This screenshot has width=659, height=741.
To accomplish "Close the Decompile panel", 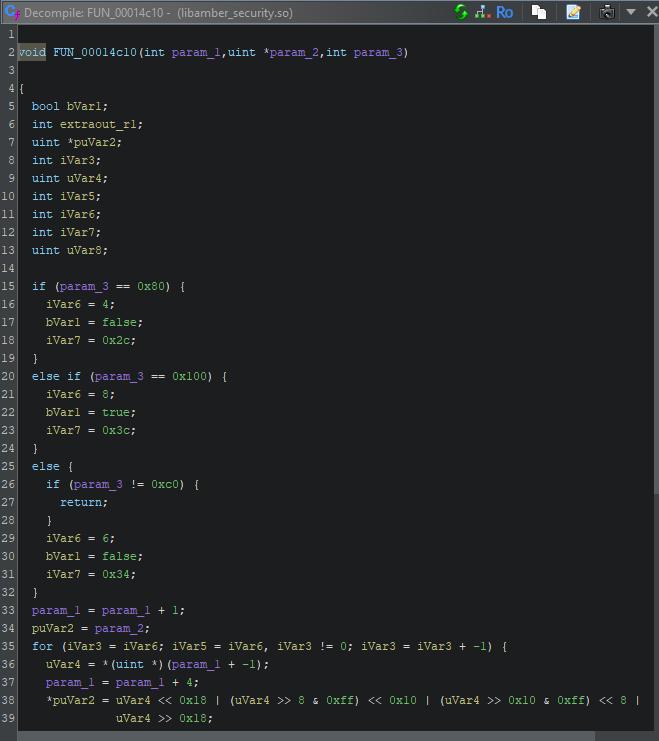I will [652, 12].
